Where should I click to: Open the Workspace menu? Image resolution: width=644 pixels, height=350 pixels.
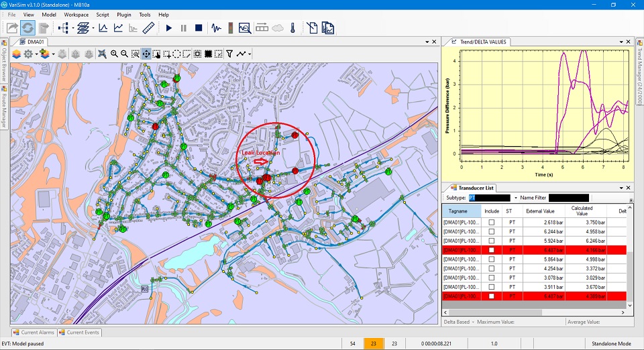pos(76,14)
